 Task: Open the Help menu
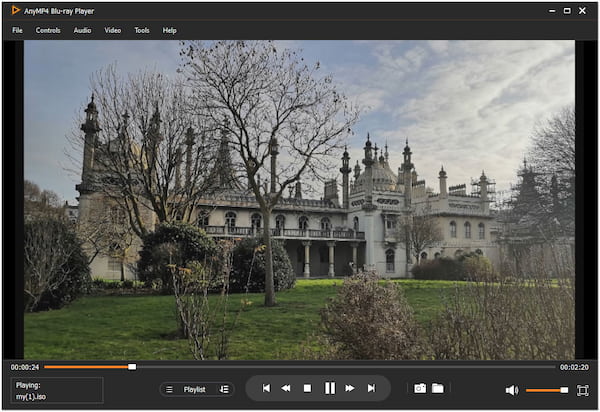point(170,30)
